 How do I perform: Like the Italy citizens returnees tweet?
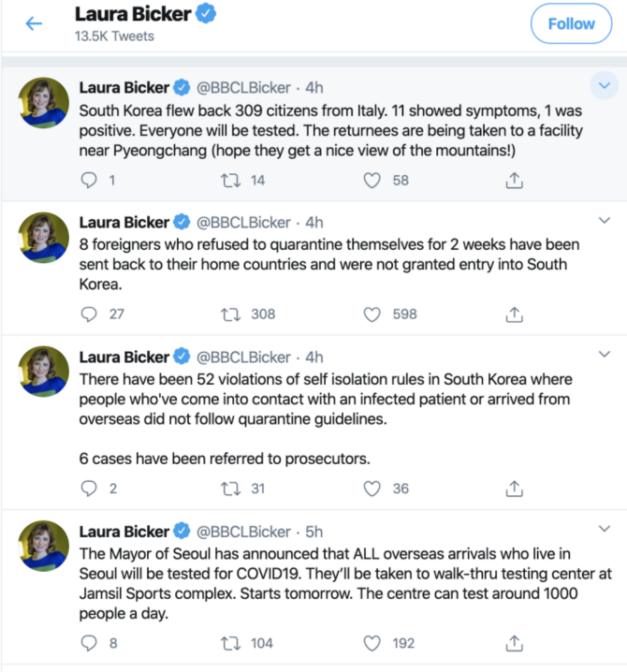click(372, 180)
